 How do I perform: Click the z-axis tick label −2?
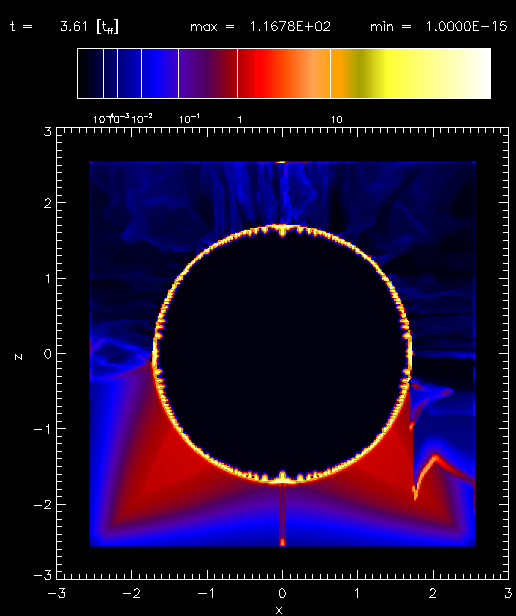[43, 504]
